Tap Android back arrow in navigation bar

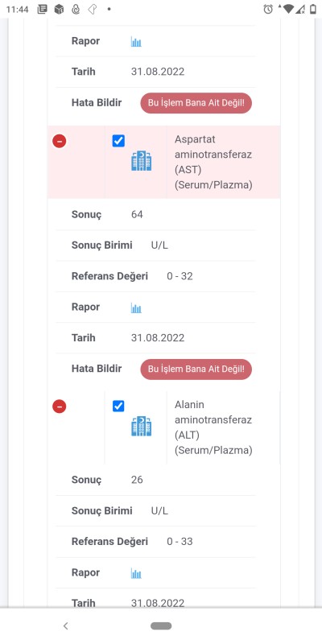66,626
